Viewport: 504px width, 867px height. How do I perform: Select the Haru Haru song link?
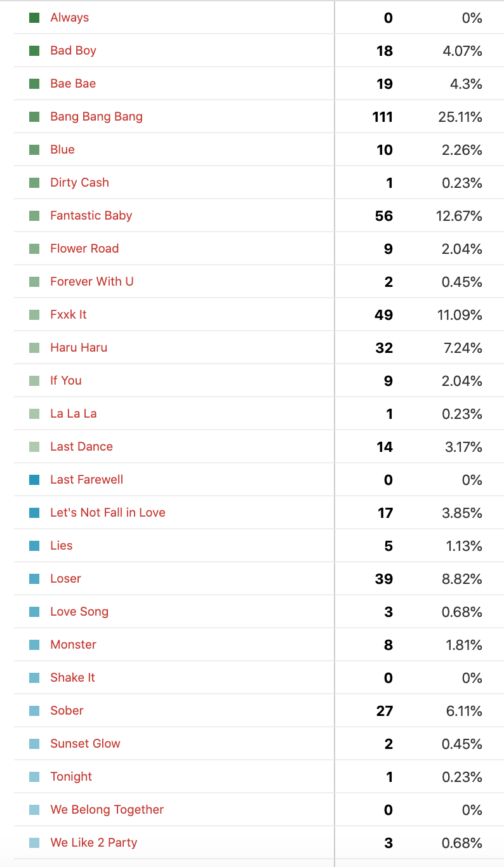pos(79,348)
